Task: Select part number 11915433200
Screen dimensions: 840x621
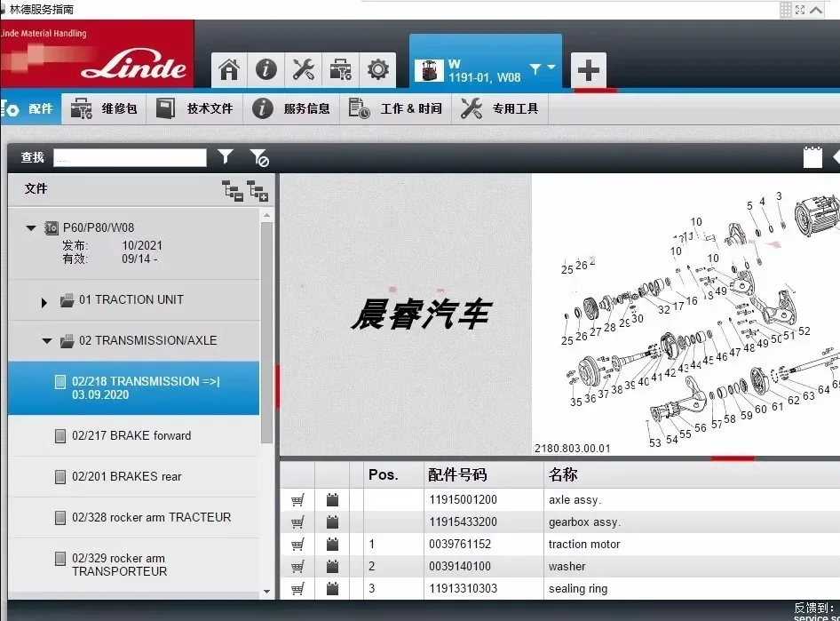Action: 463,521
